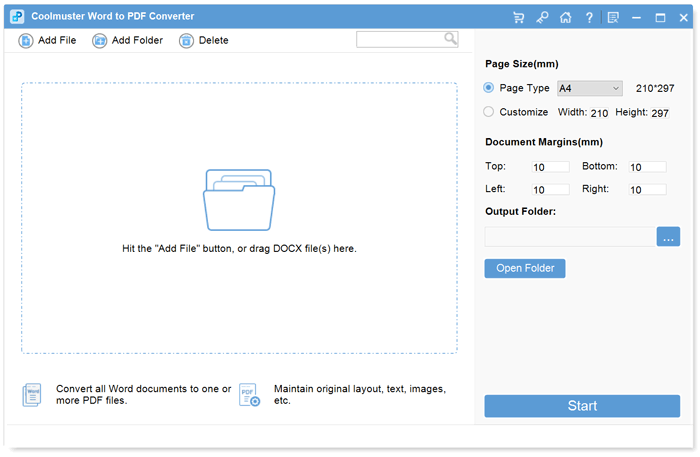Click the Word document feature icon

pyautogui.click(x=32, y=395)
